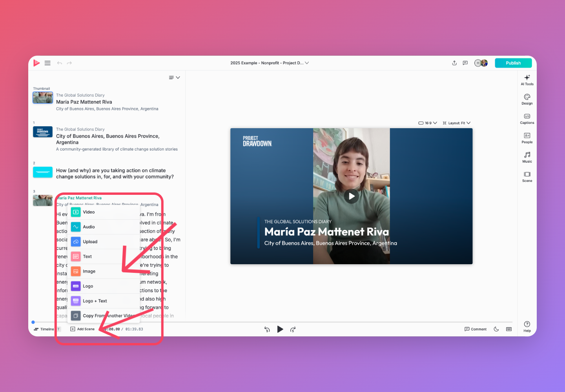This screenshot has height=392, width=565.
Task: Open the Scene panel
Action: tap(527, 177)
